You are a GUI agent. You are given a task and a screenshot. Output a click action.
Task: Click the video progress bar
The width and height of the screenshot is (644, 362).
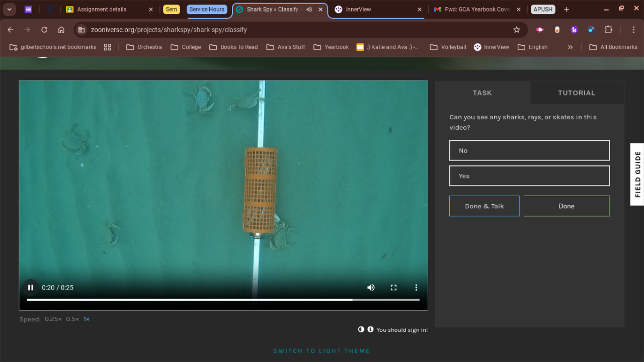223,300
